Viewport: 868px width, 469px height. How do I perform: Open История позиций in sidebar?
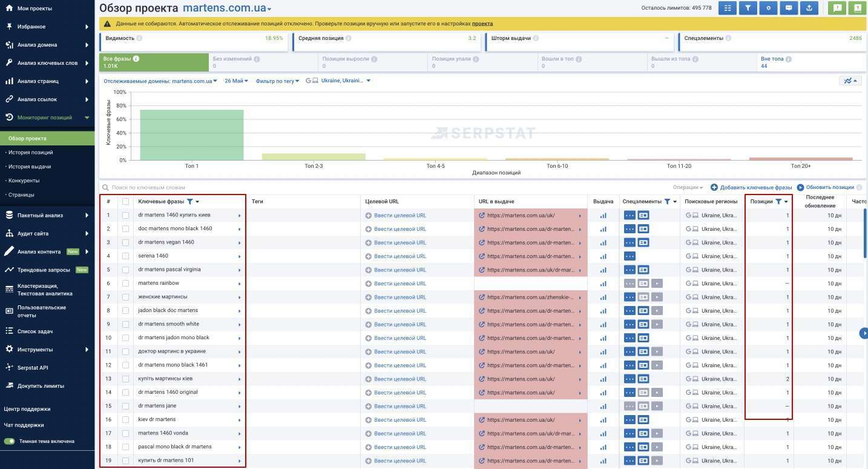[30, 153]
